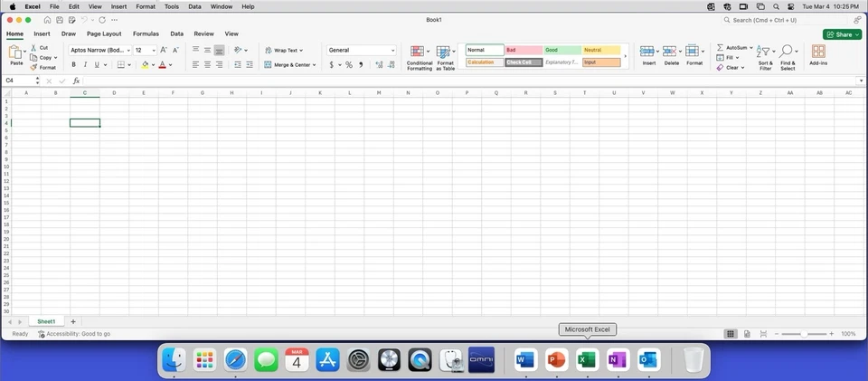Expand the Copy options arrow
Screen dimensions: 868x381
55,58
